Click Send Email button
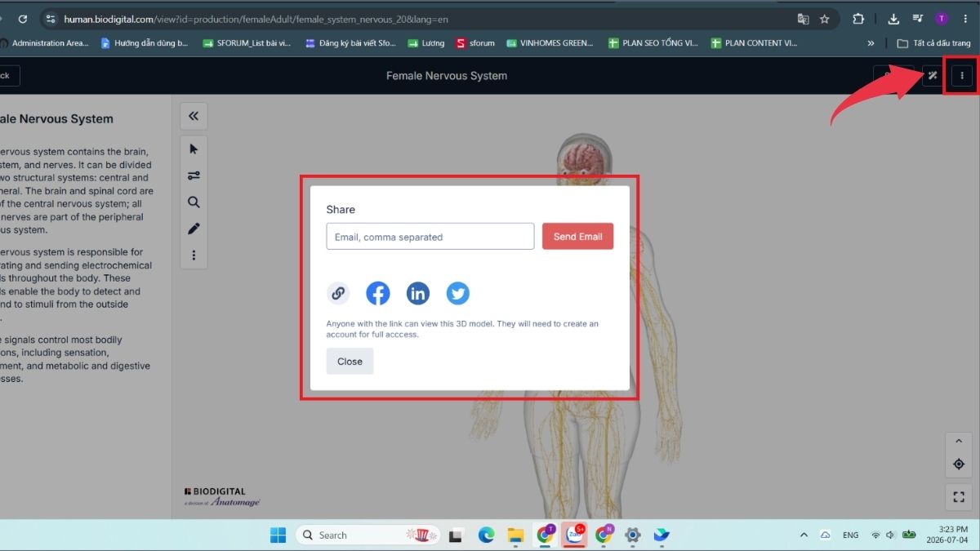The height and width of the screenshot is (551, 980). [x=577, y=237]
